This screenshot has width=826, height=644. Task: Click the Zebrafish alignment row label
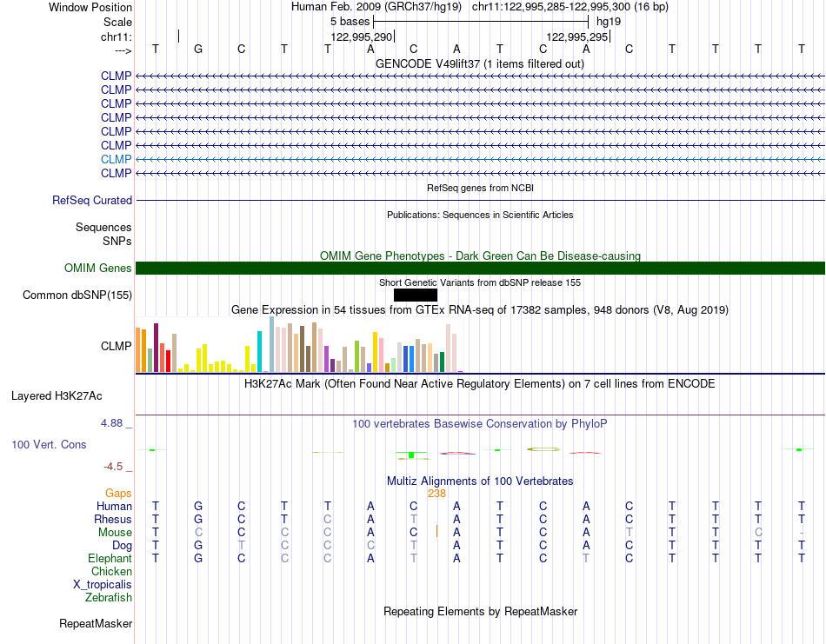click(109, 598)
